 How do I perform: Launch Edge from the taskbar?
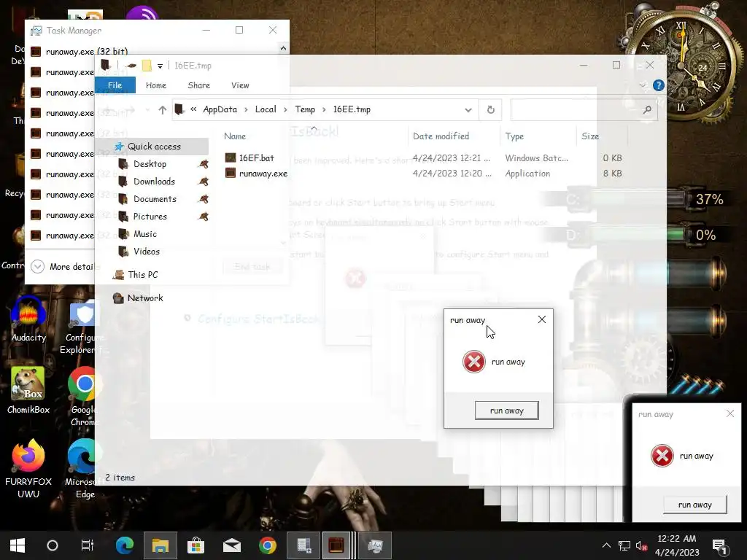pyautogui.click(x=124, y=545)
